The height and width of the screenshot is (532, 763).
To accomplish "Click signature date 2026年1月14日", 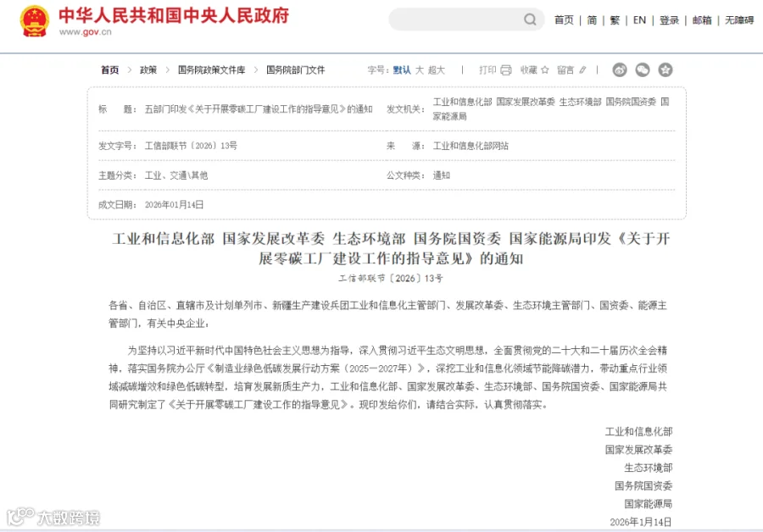I will pyautogui.click(x=641, y=522).
